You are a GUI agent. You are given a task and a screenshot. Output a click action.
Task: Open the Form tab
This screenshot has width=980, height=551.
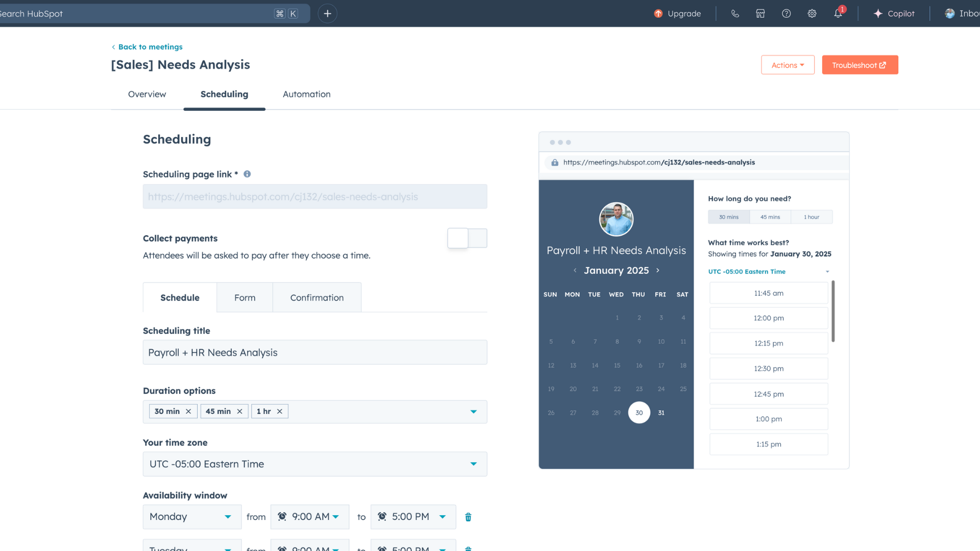click(244, 297)
